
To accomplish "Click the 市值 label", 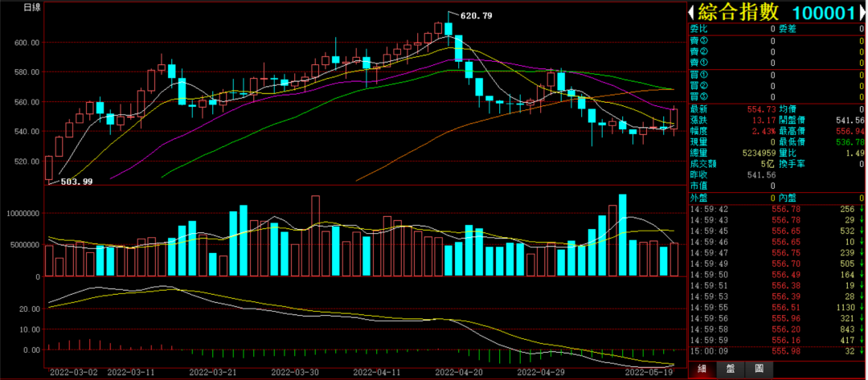I will point(698,186).
